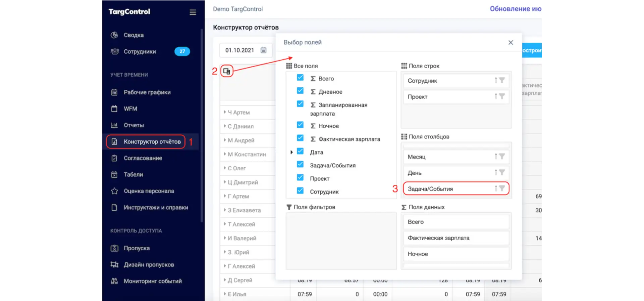644x301 pixels.
Task: Open Рабочие графики menu item
Action: tap(147, 92)
